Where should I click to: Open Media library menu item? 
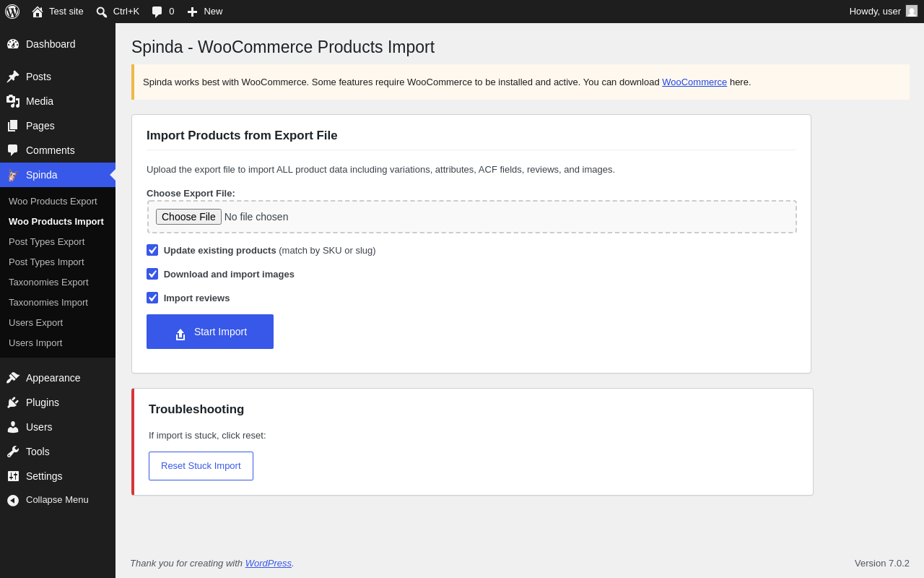coord(58,101)
